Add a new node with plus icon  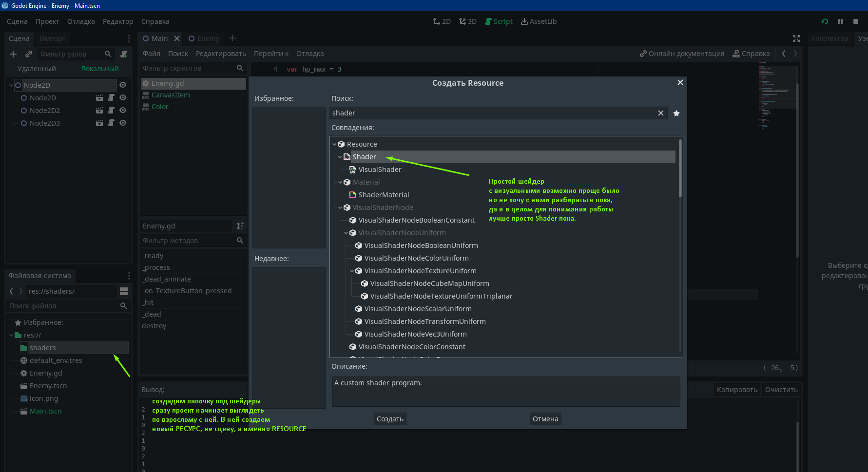coord(13,54)
